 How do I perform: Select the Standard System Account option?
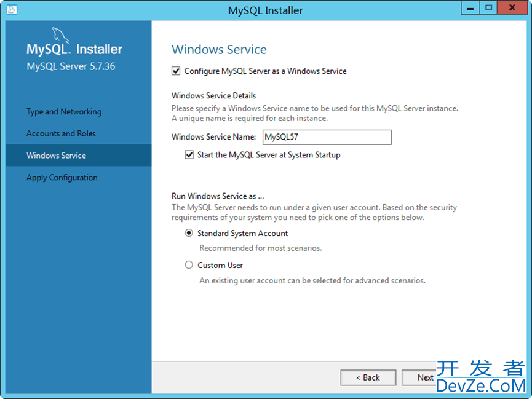(x=189, y=233)
